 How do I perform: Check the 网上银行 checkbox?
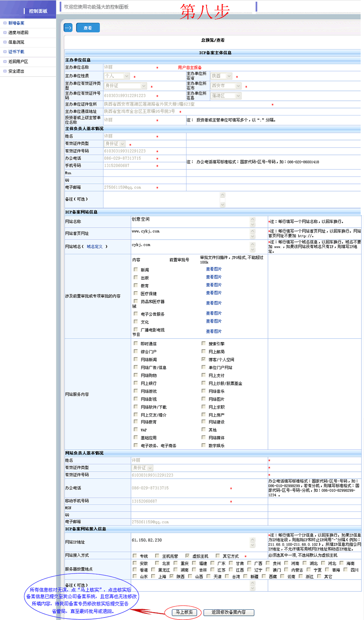pyautogui.click(x=136, y=383)
